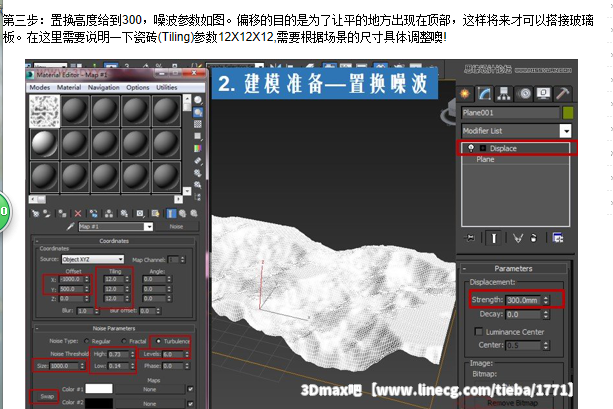
Task: Open the Motion command panel tab
Action: (x=524, y=94)
